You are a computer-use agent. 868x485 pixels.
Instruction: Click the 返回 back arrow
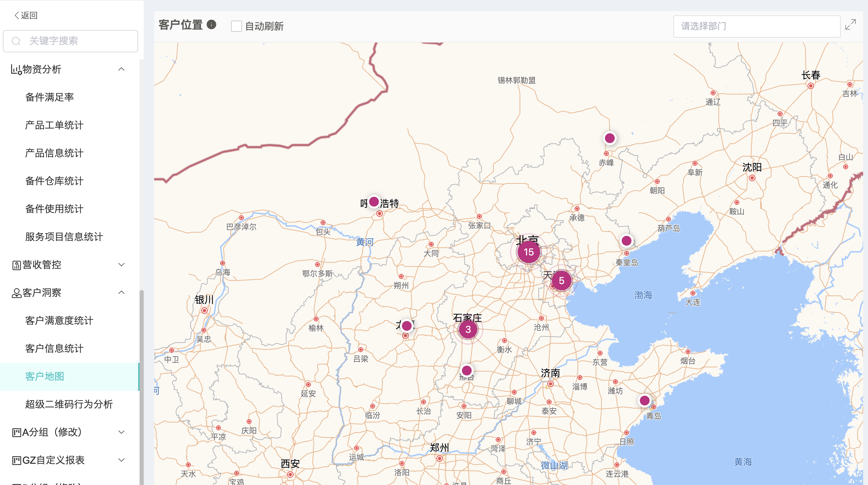pyautogui.click(x=16, y=15)
